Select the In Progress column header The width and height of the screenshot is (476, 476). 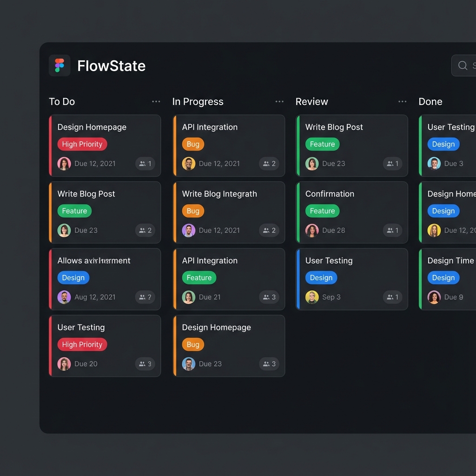click(x=198, y=102)
